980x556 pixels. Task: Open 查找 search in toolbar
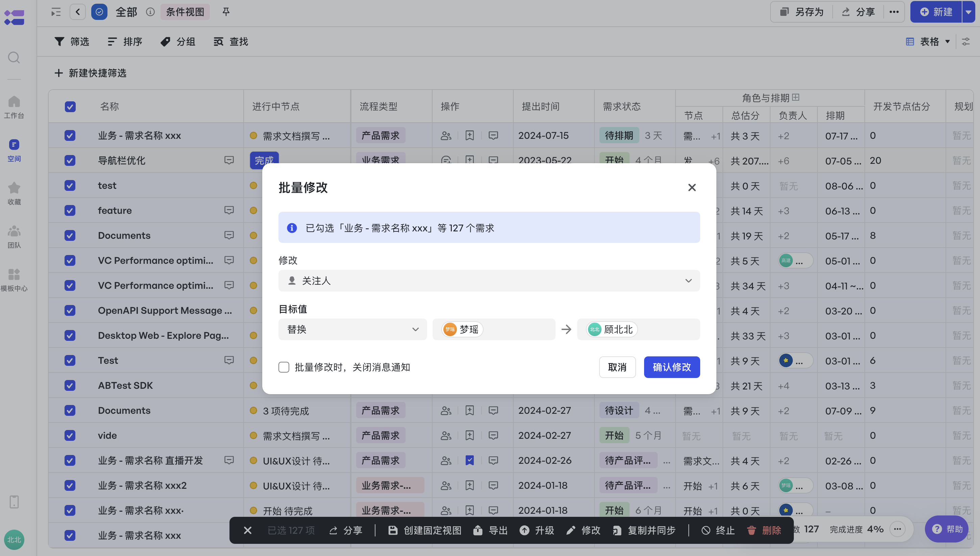[x=231, y=42]
